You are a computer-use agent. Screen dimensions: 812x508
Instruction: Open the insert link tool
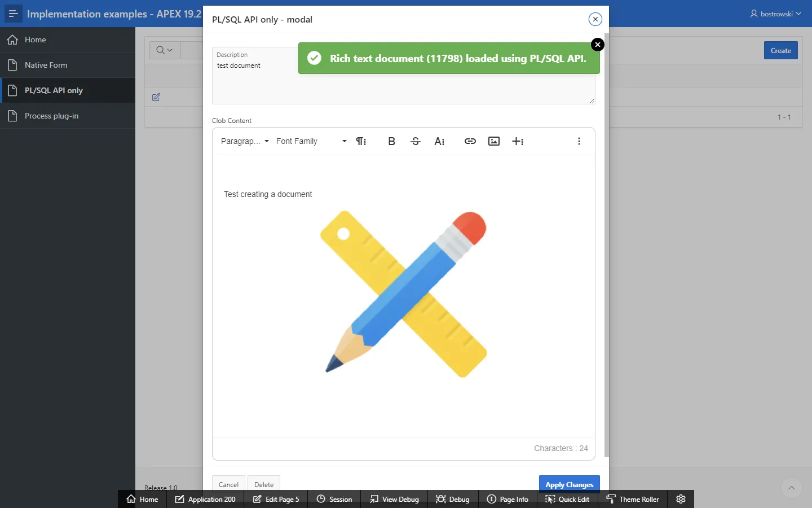[470, 141]
